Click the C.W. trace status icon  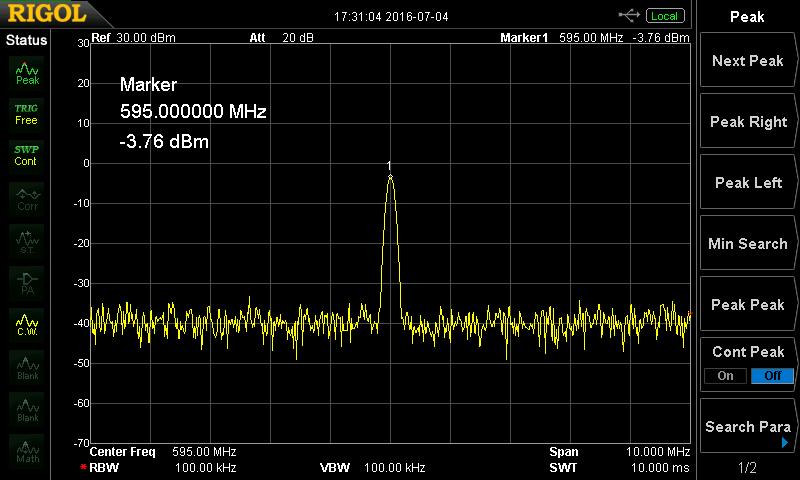point(27,325)
